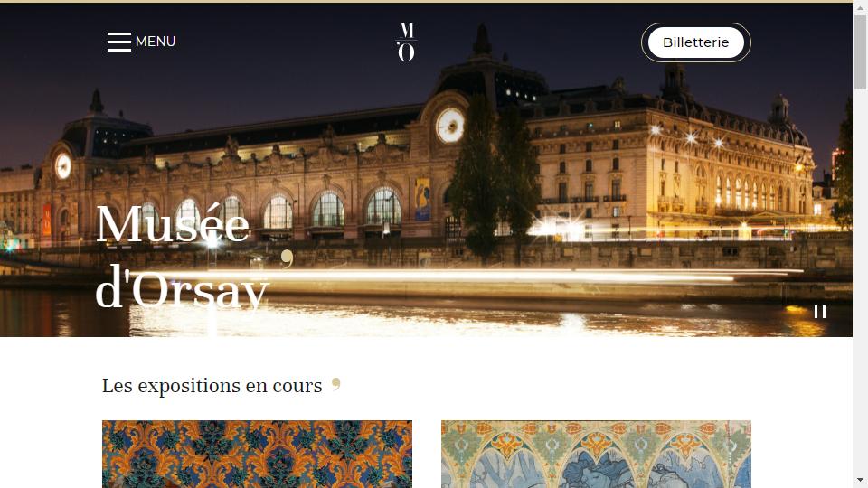Image resolution: width=868 pixels, height=488 pixels.
Task: Click the small clock on the left tower
Action: tap(63, 165)
